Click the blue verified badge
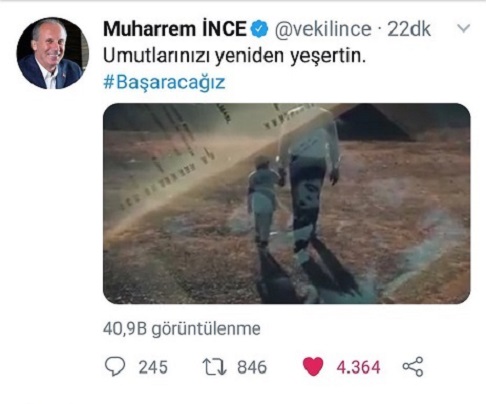 pos(259,29)
